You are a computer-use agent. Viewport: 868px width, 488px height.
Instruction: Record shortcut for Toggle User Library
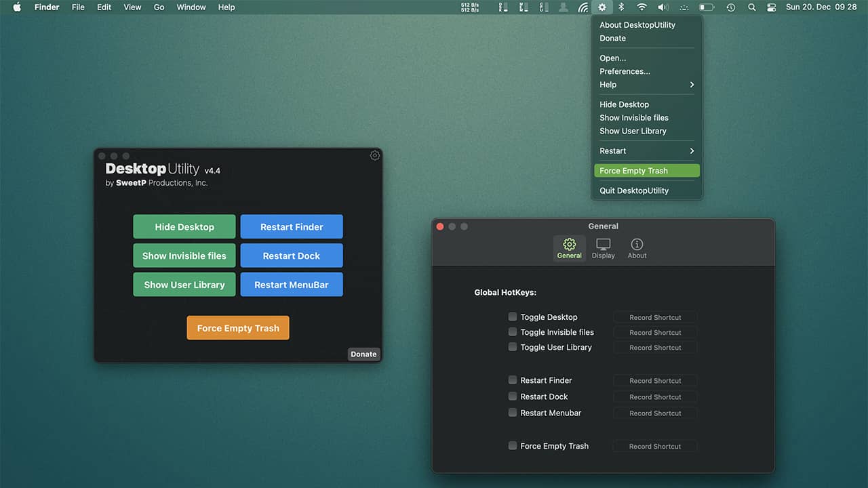click(655, 347)
